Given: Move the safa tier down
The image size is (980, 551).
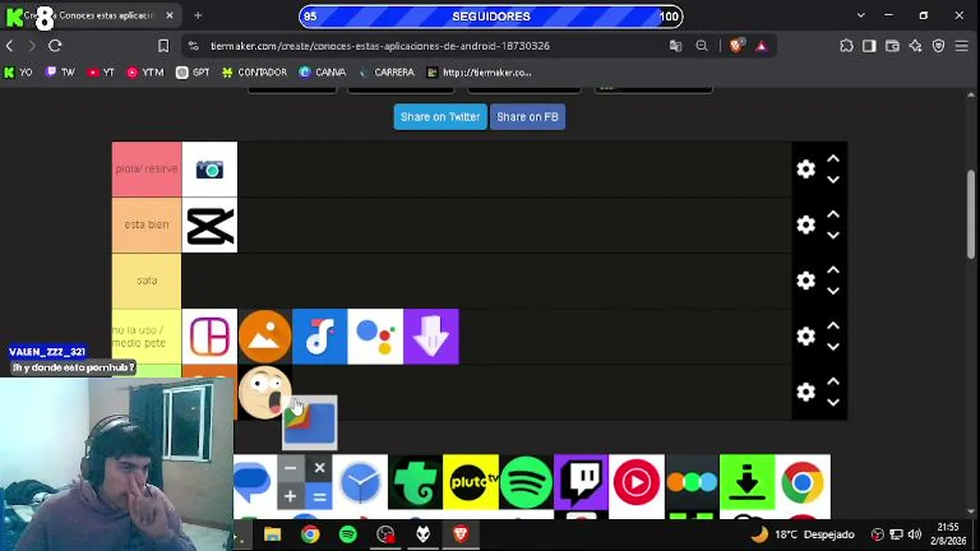Looking at the screenshot, I should (x=833, y=291).
